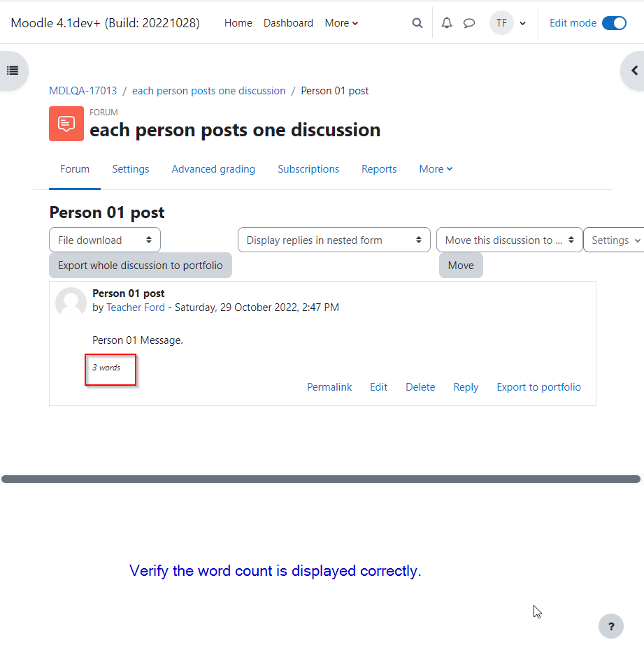Click the each person posts one discussion title
This screenshot has height=659, width=644.
click(235, 130)
